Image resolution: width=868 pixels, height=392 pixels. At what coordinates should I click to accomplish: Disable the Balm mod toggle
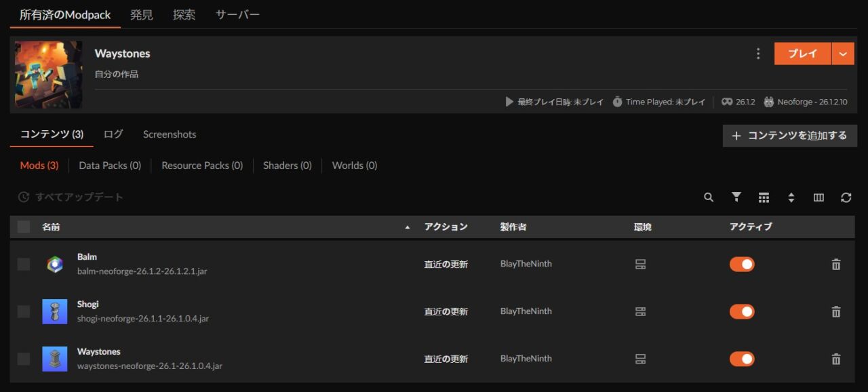click(x=742, y=264)
